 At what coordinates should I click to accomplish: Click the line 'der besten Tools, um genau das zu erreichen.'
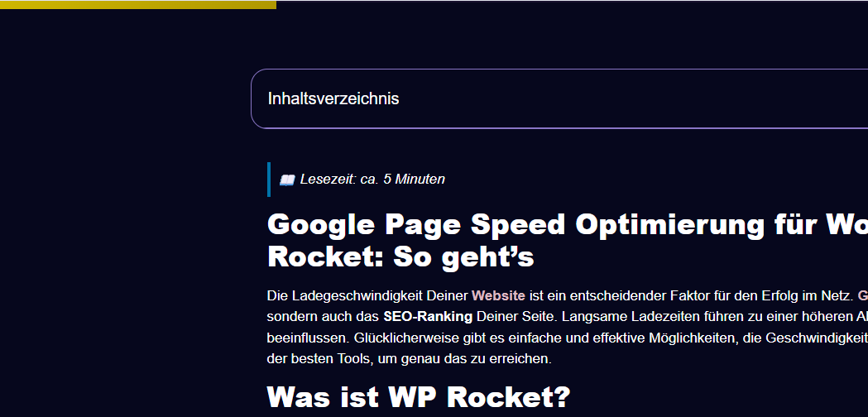point(409,359)
